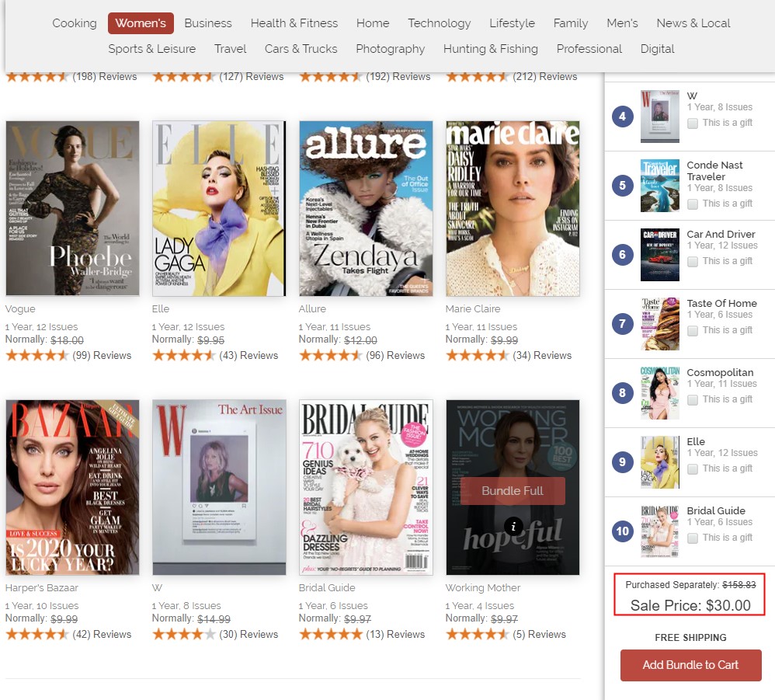This screenshot has height=700, width=775.
Task: Open Working Mother's (5) Reviews
Action: click(506, 634)
